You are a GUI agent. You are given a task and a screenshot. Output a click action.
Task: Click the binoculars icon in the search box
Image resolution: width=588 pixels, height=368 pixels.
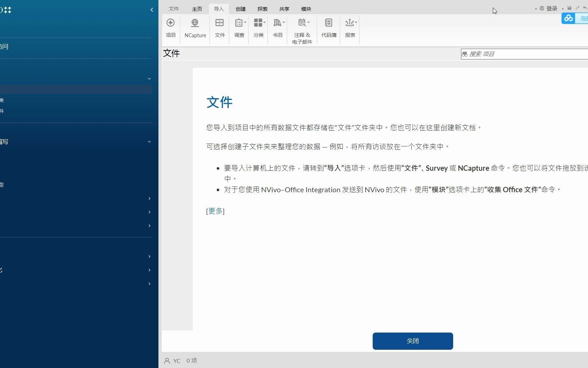[465, 54]
